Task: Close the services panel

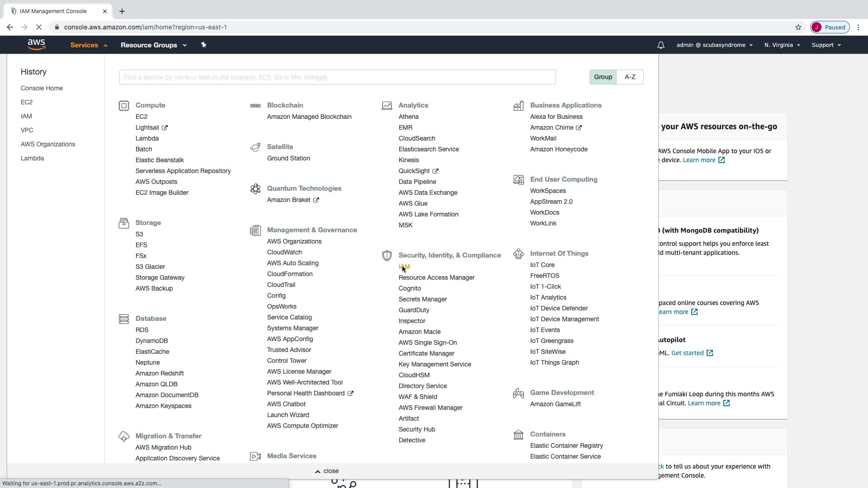Action: tap(327, 471)
